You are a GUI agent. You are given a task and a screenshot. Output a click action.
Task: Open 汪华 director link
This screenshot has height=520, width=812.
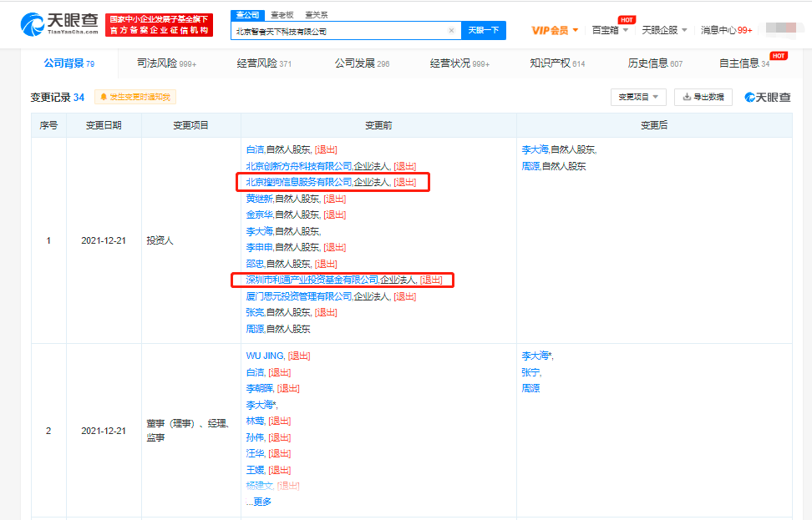pos(255,454)
